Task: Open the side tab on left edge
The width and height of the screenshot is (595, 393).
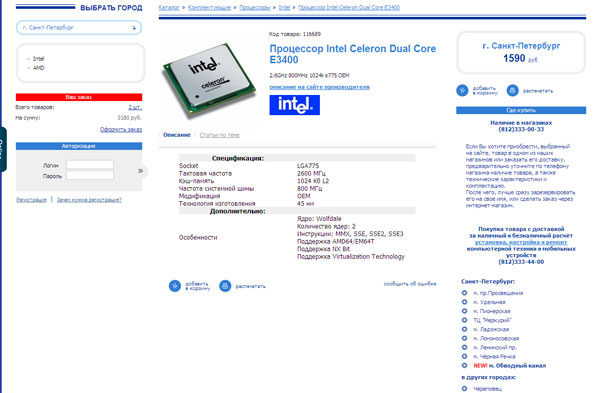Action: point(3,149)
